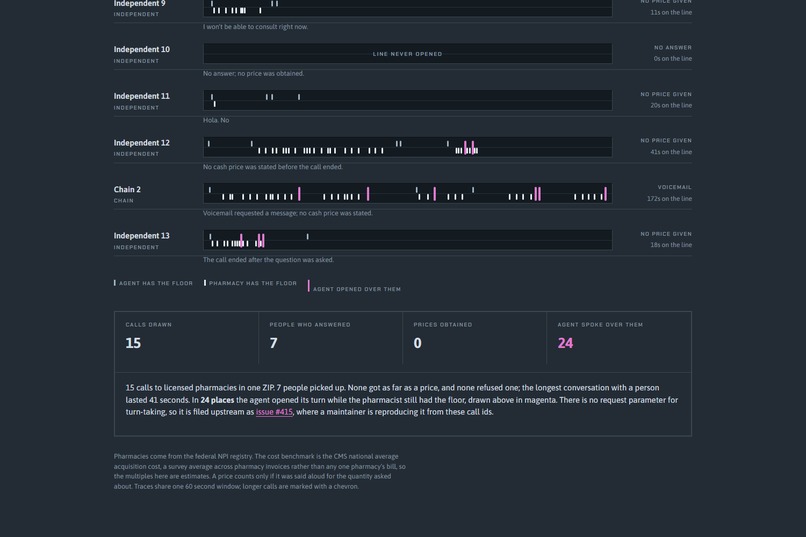
Task: Click 'The call ended after the question was asked.'
Action: 268,260
